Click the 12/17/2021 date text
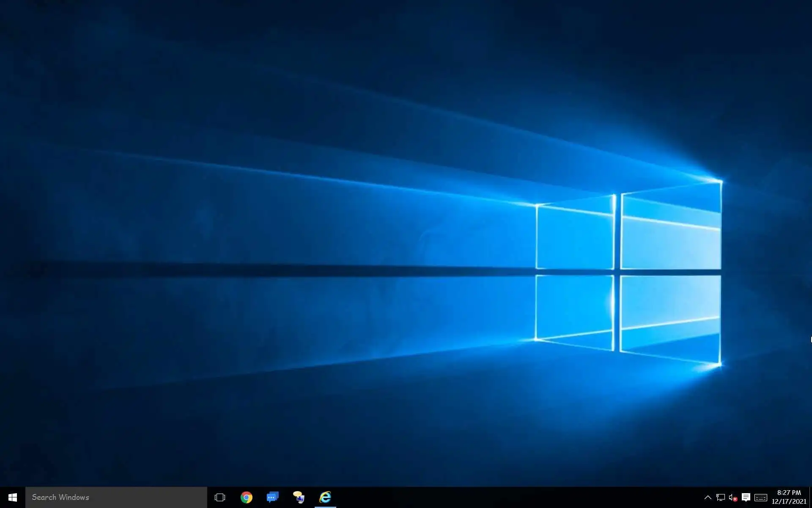This screenshot has width=812, height=508. point(789,502)
